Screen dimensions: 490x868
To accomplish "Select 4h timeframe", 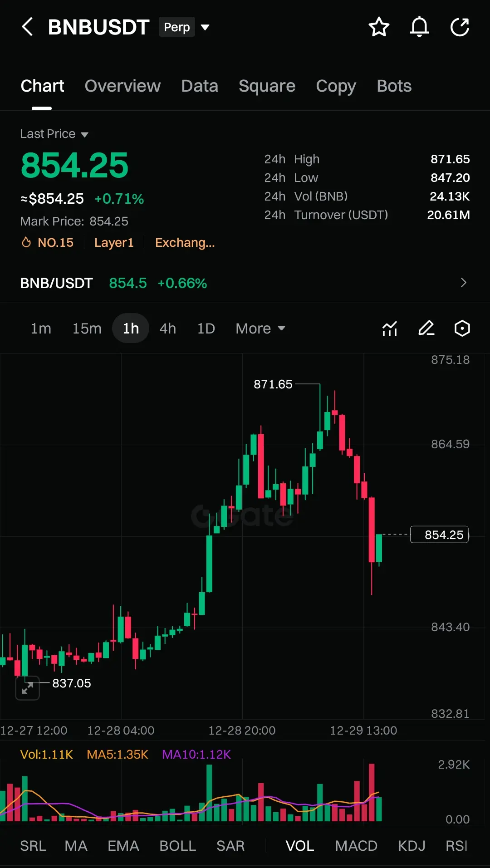I will 167,329.
